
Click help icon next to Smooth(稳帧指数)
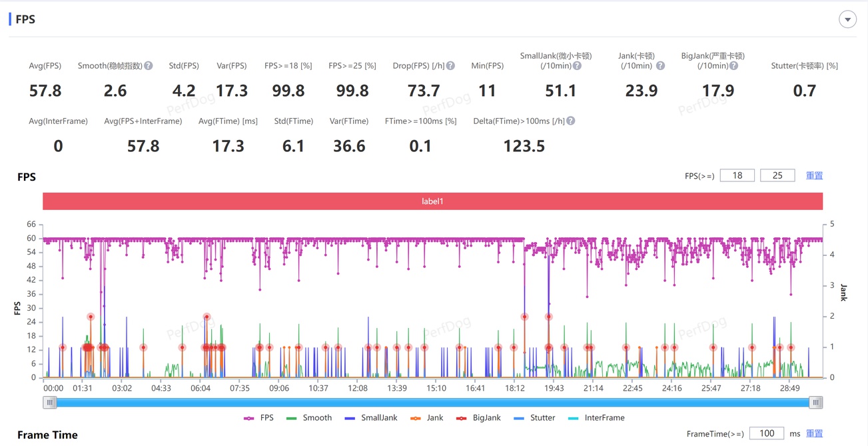click(149, 66)
